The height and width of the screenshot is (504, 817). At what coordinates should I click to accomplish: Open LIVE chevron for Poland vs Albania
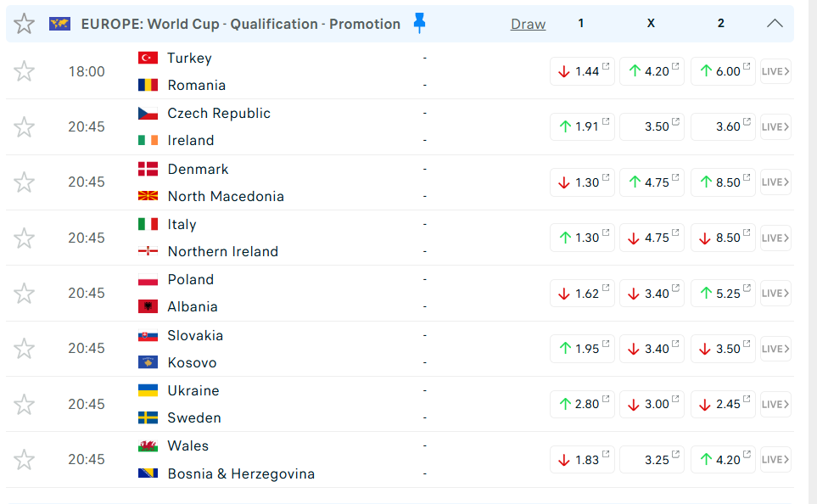pos(775,293)
